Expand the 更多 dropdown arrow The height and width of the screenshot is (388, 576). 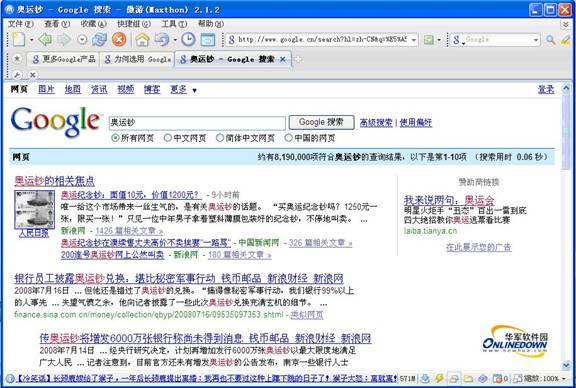click(194, 90)
